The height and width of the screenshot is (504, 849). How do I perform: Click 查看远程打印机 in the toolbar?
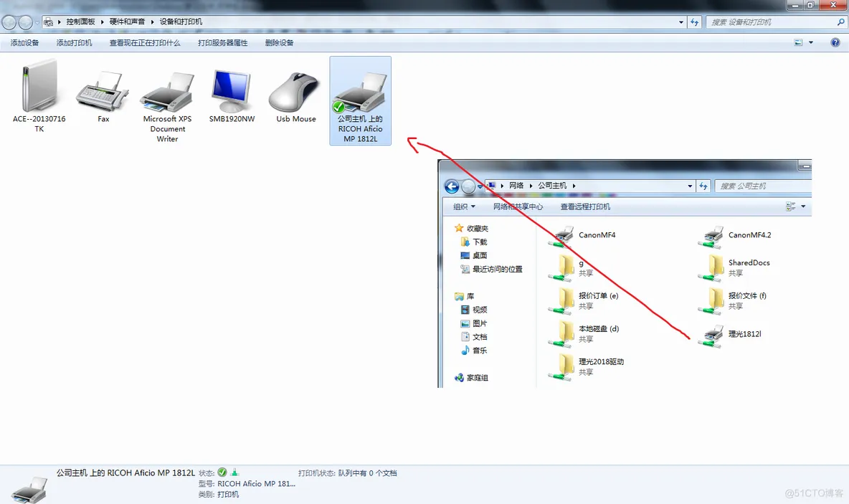coord(585,206)
